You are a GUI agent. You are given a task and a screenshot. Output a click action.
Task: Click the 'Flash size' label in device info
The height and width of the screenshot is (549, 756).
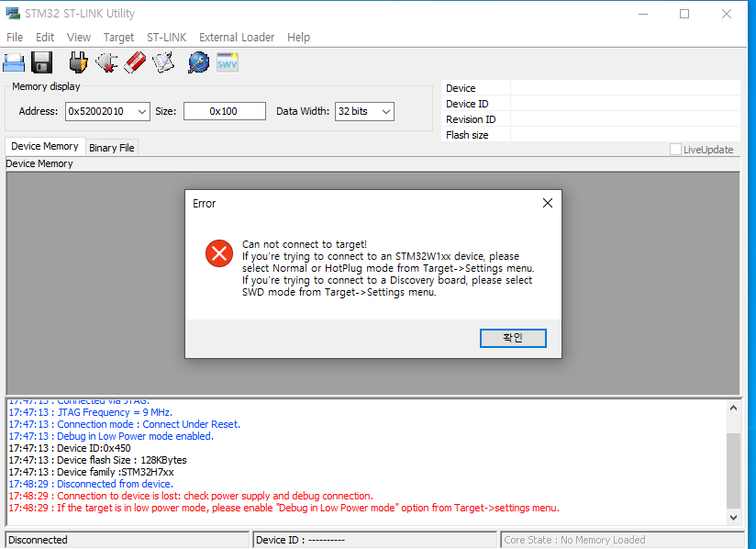(x=467, y=135)
